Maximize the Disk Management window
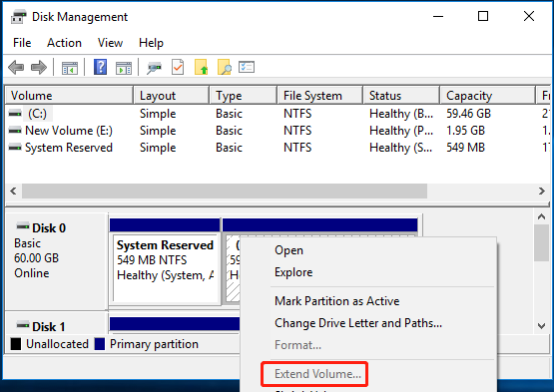The width and height of the screenshot is (554, 392). (x=483, y=16)
